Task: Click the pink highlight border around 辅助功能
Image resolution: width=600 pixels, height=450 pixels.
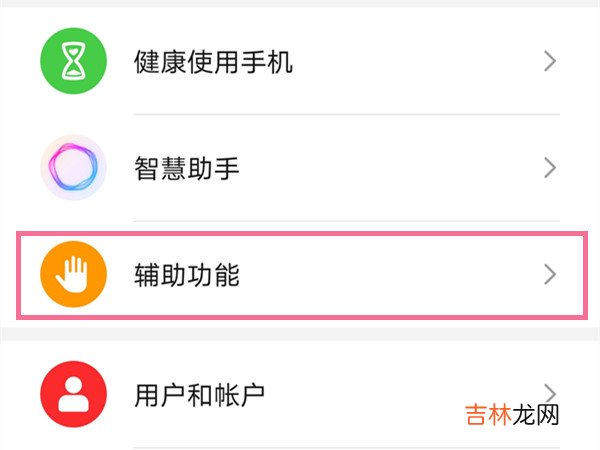Action: [300, 234]
